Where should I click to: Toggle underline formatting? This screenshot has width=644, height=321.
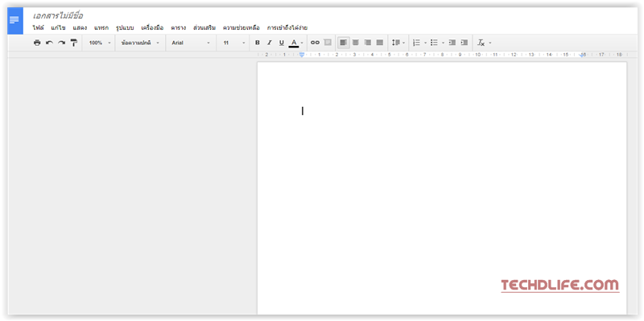point(281,43)
